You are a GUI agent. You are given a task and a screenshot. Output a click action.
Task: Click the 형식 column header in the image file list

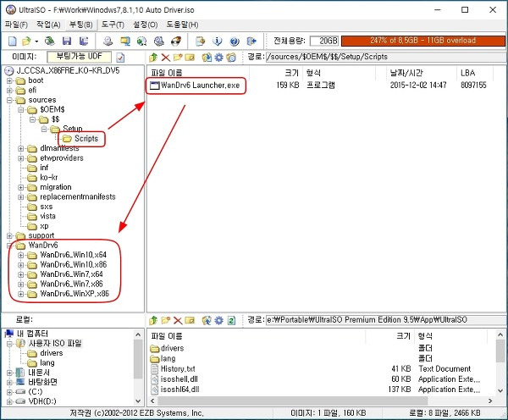pyautogui.click(x=339, y=73)
